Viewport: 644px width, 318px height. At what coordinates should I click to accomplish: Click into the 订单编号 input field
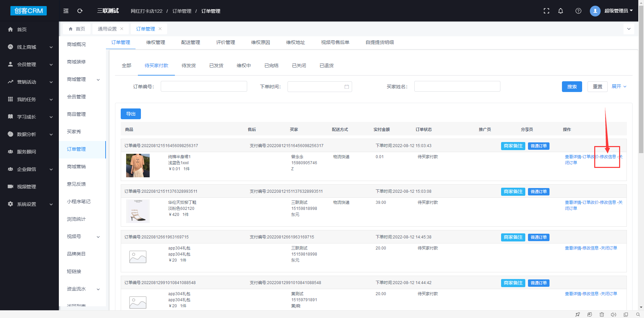(204, 87)
